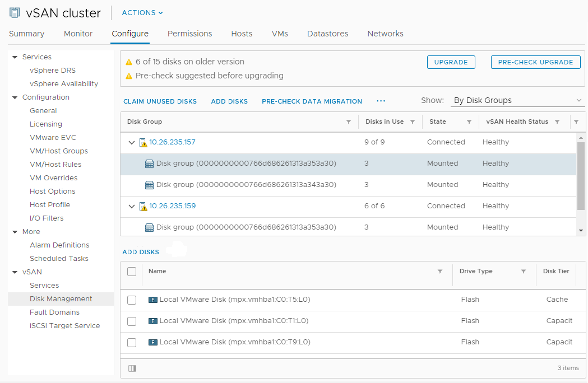Open filter for disk Name column
This screenshot has width=588, height=383.
(440, 272)
